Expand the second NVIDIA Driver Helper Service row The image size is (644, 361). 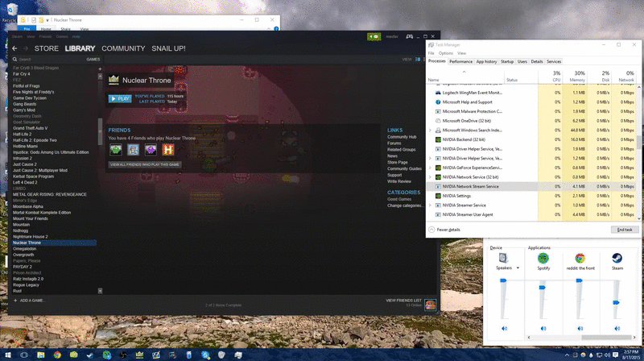430,158
